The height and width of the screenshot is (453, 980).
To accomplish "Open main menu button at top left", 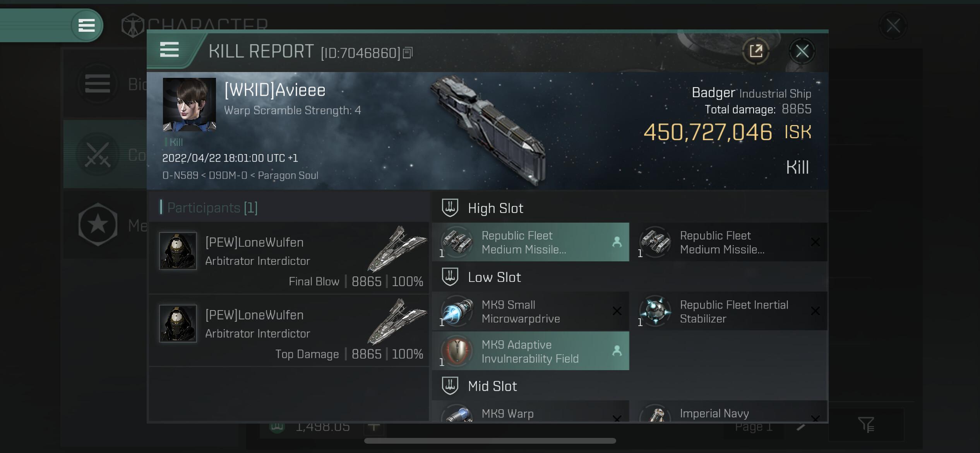I will pos(87,25).
